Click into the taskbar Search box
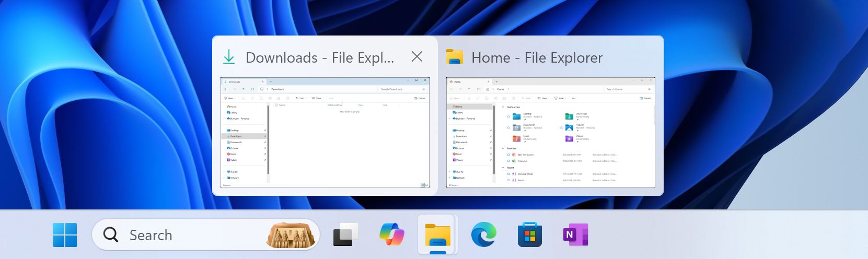 [206, 234]
